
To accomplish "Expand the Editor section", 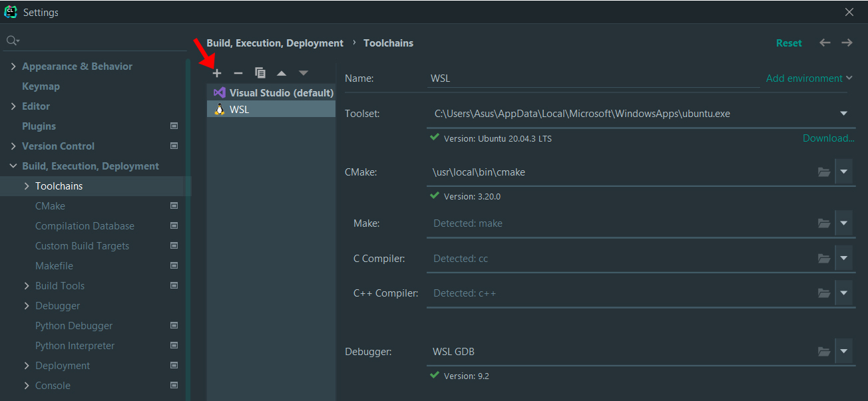I will [x=13, y=106].
